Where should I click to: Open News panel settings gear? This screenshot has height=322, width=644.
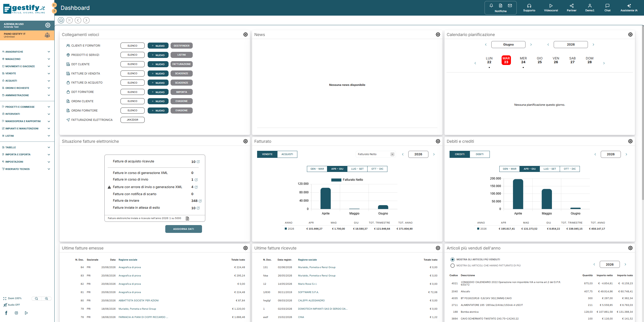438,34
